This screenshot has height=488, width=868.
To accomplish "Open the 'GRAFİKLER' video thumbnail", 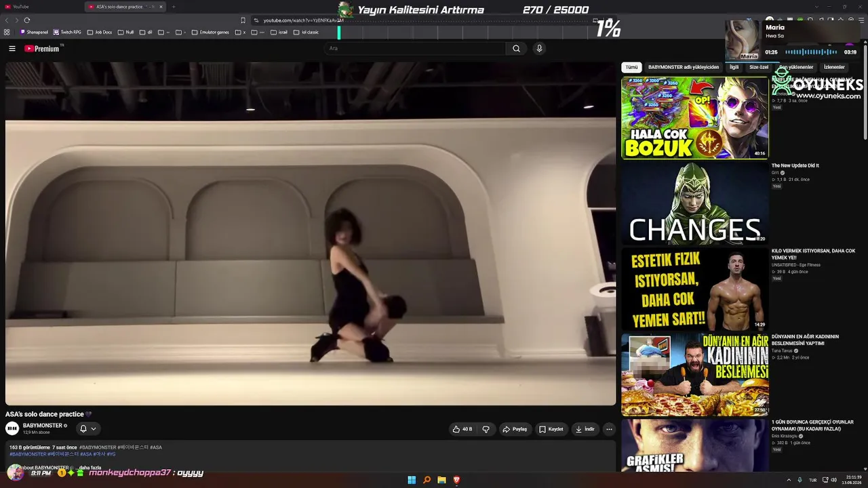I will [695, 445].
